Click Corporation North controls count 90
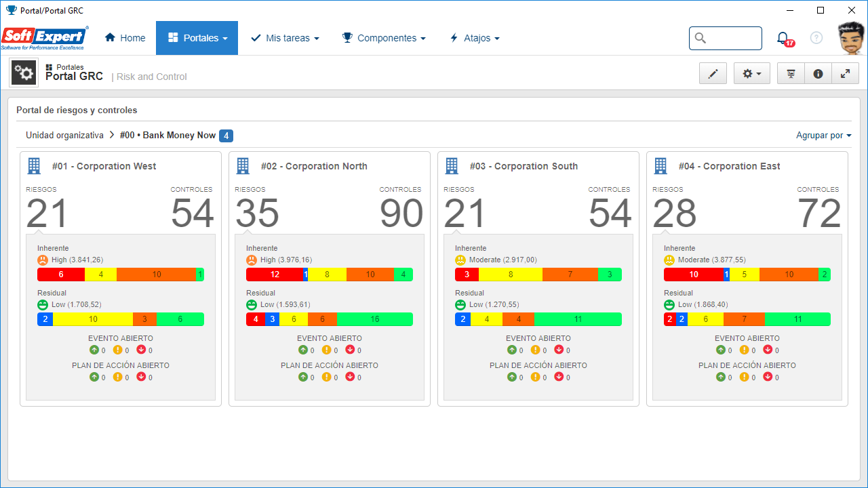This screenshot has width=868, height=488. coord(401,213)
